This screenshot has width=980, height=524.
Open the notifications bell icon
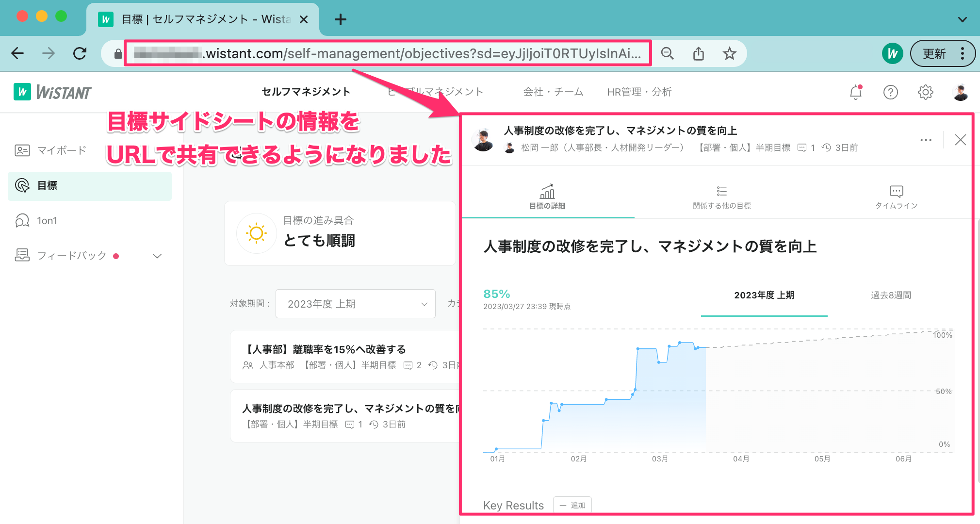pos(856,92)
